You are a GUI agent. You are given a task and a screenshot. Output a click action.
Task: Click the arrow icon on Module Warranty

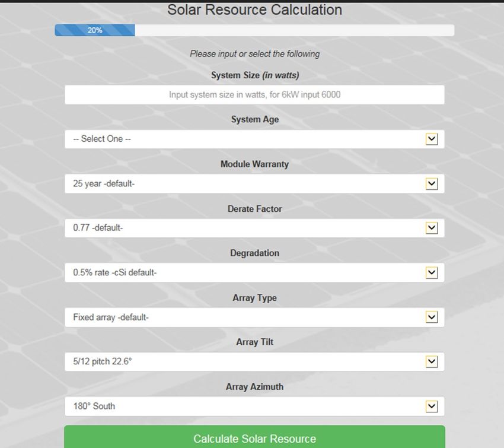coord(432,183)
